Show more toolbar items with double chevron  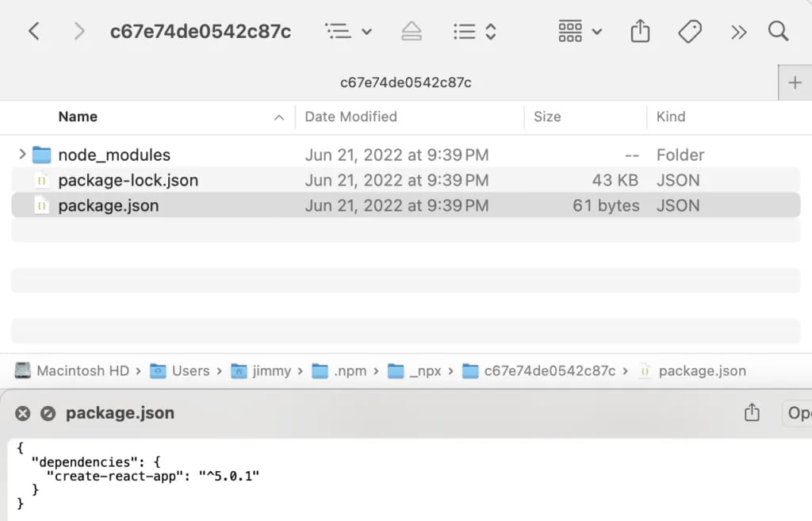(x=738, y=32)
